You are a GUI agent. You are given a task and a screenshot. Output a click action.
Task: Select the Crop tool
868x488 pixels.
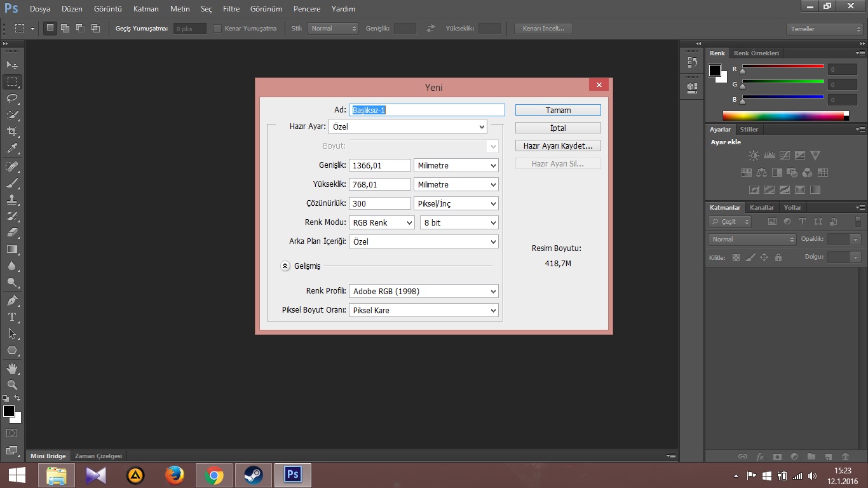[x=12, y=132]
